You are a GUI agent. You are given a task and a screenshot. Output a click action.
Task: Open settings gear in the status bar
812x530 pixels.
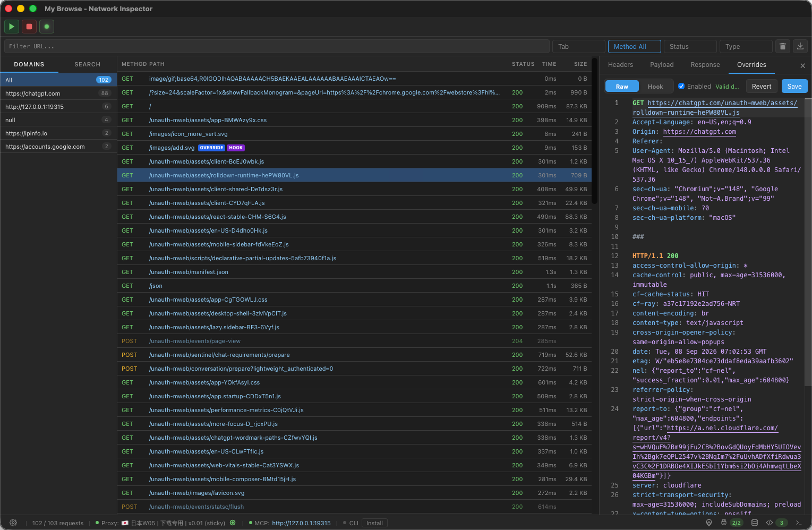(13, 523)
